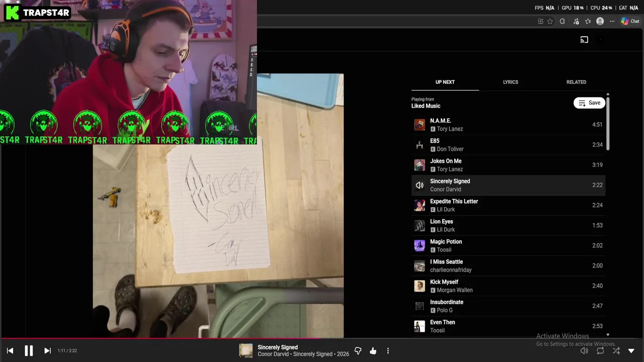Select I Miss Seattle in queue
Viewport: 644px width, 362px height.
pos(508,265)
